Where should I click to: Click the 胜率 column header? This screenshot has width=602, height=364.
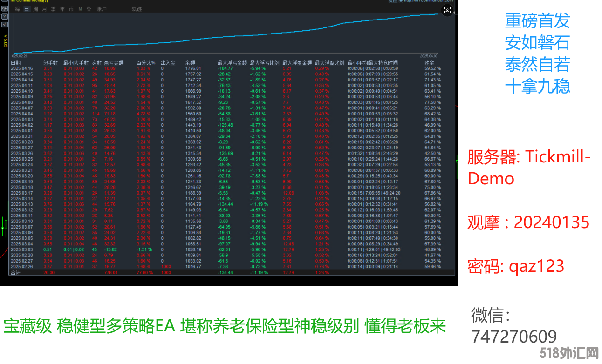430,63
